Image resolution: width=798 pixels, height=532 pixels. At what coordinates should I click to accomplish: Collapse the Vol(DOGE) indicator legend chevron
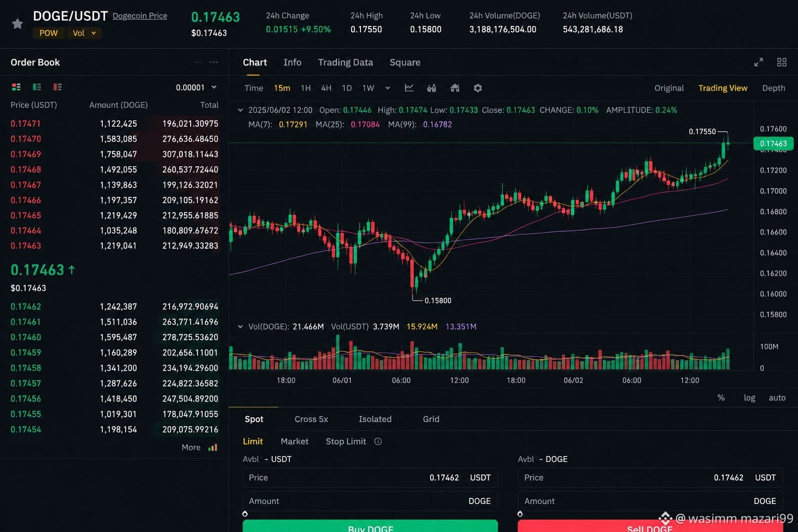(240, 327)
